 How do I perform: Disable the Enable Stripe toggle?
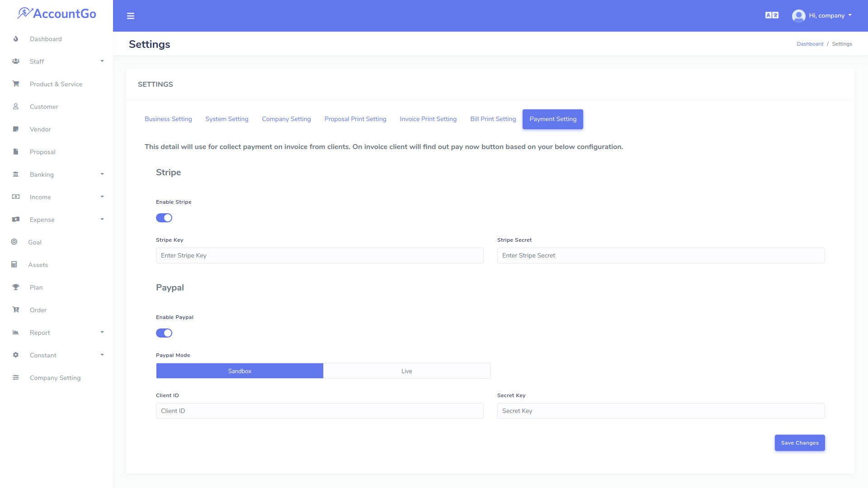point(164,217)
